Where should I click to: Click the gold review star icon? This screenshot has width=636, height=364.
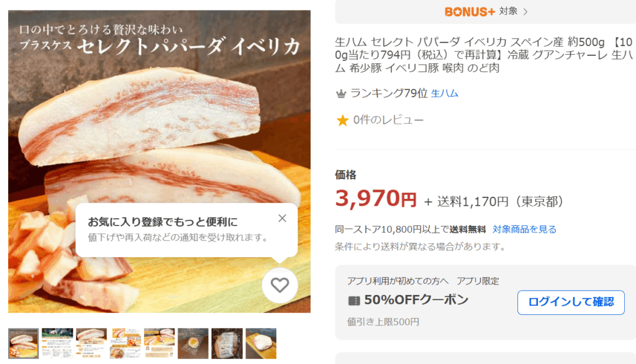pyautogui.click(x=342, y=121)
